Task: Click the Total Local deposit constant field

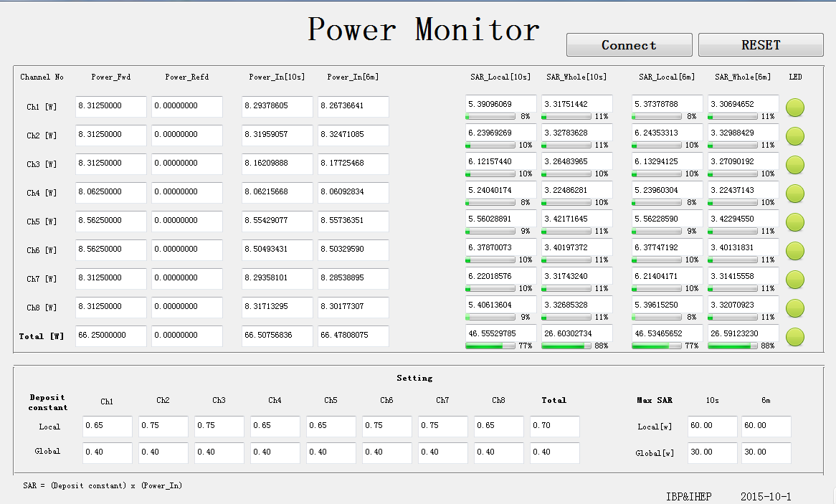Action: (554, 426)
